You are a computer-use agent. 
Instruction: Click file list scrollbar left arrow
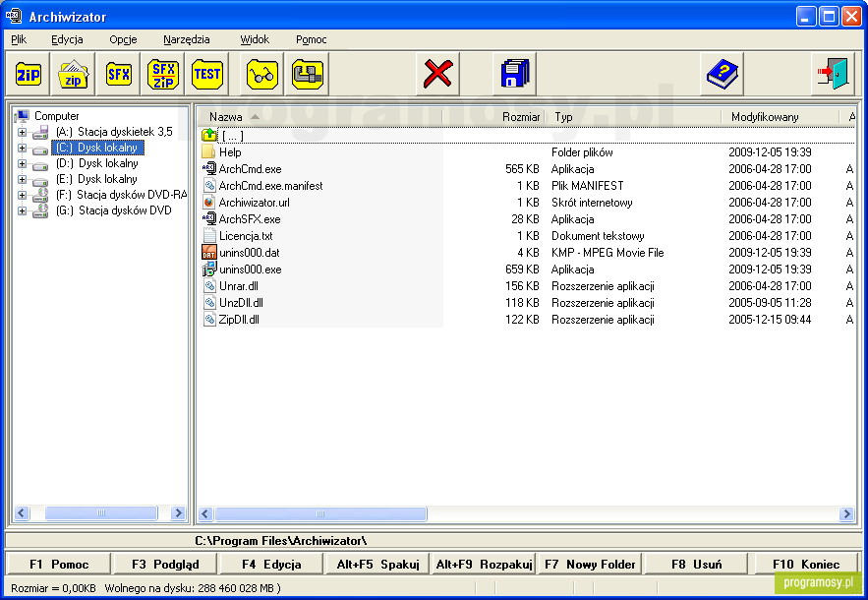point(205,514)
